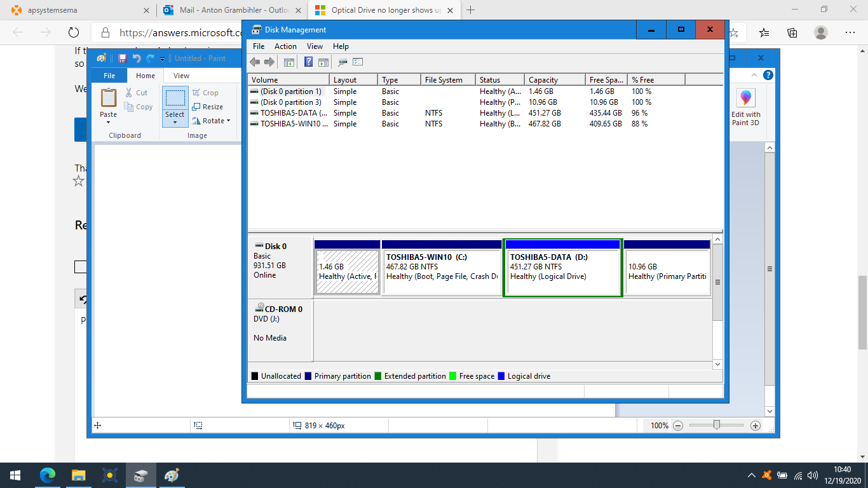
Task: Open Edge from the Windows taskbar
Action: click(47, 475)
